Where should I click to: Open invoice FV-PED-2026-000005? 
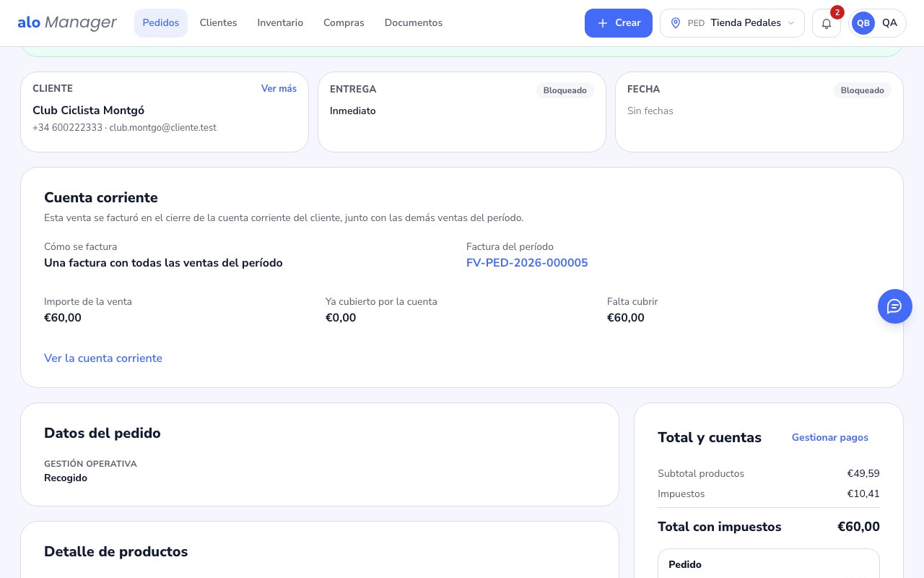point(527,263)
